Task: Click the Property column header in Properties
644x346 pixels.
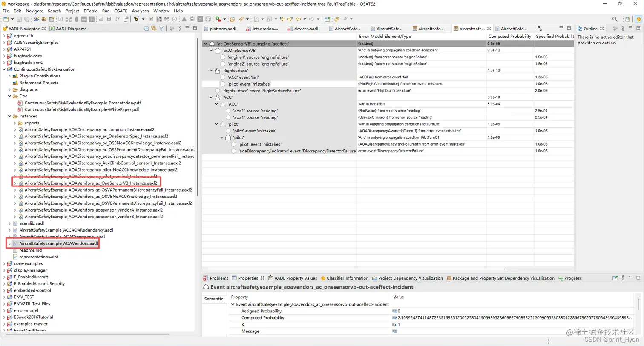Action: pos(309,297)
